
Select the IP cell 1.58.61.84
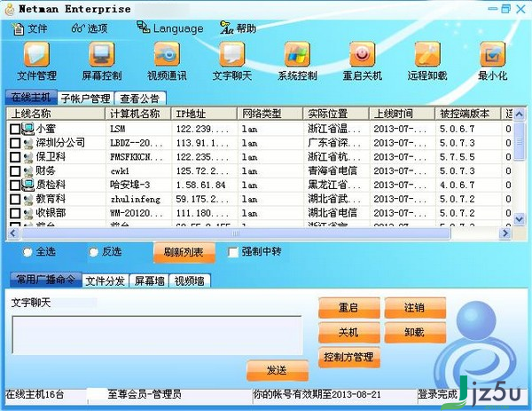(201, 186)
